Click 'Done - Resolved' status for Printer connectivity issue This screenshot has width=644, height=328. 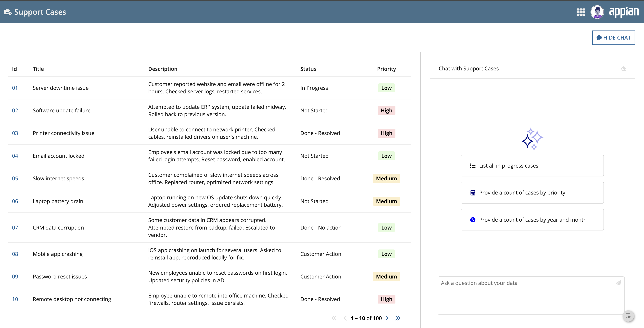point(320,133)
